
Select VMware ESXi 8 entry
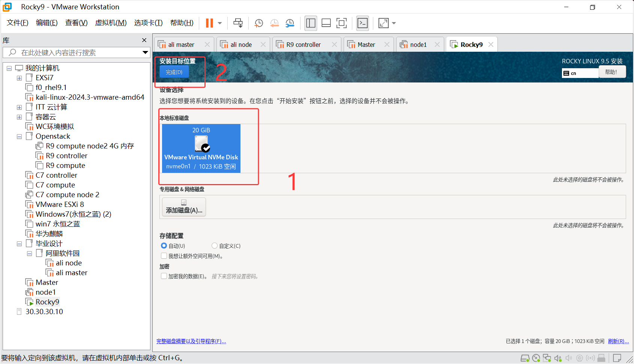point(60,204)
